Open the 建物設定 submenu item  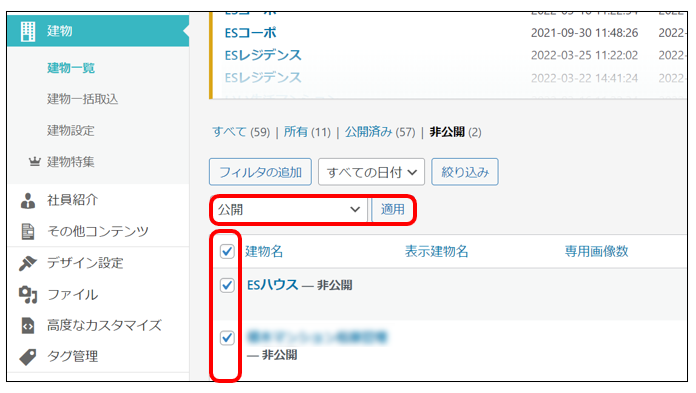pos(71,131)
